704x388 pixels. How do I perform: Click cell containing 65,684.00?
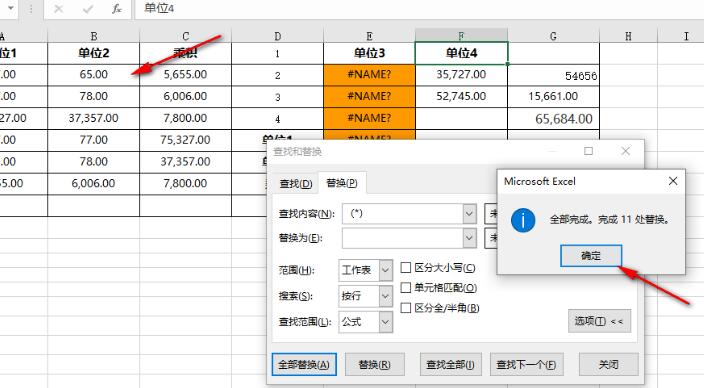553,119
